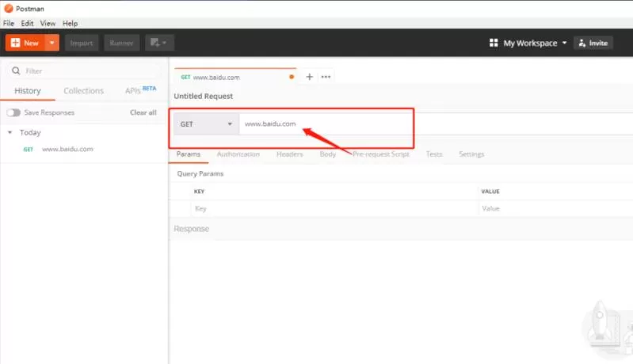The height and width of the screenshot is (364, 633).
Task: Open the tab options ellipsis menu
Action: [x=326, y=77]
